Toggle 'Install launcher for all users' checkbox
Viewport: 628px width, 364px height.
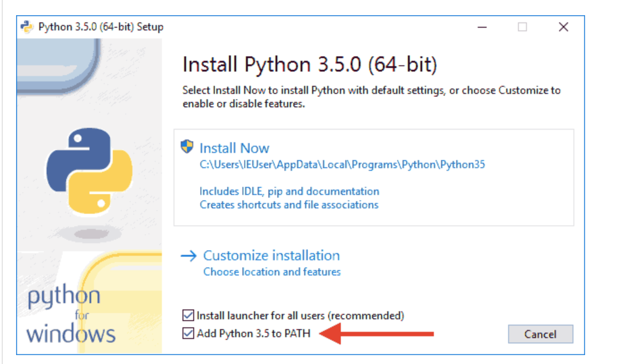188,315
